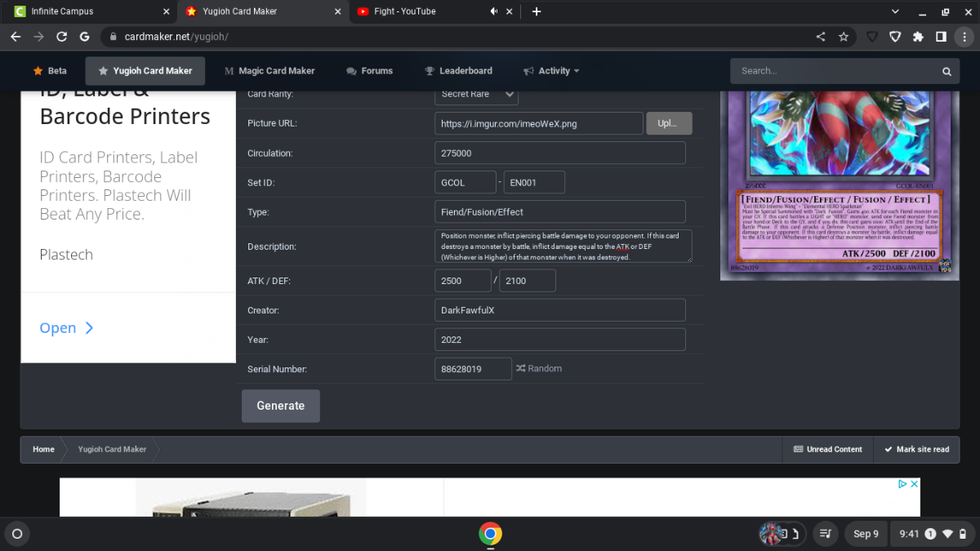Click the battery status icon

(963, 534)
